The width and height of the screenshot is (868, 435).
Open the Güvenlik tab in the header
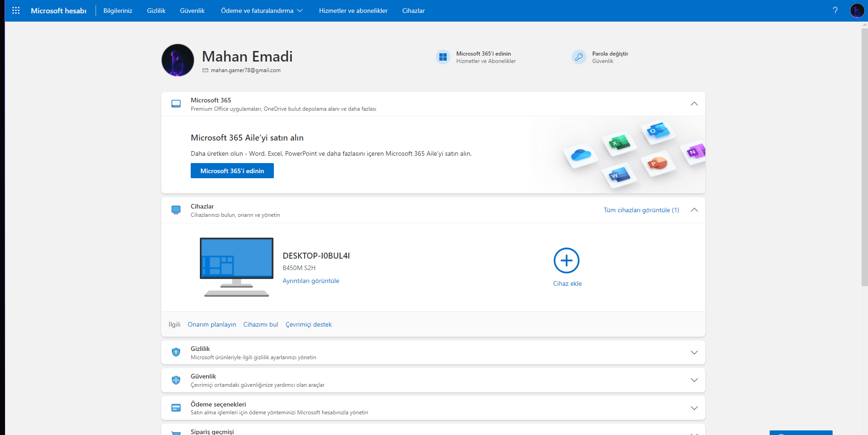[192, 11]
